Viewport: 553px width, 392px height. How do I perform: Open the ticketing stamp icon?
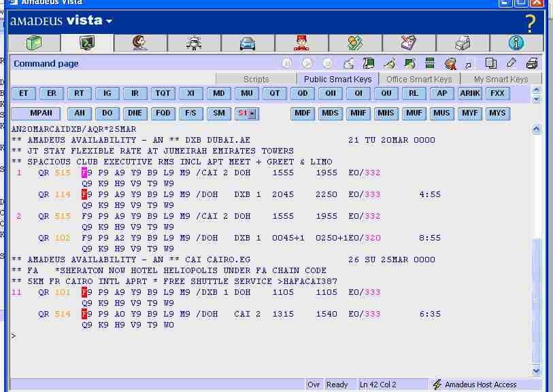tap(408, 43)
